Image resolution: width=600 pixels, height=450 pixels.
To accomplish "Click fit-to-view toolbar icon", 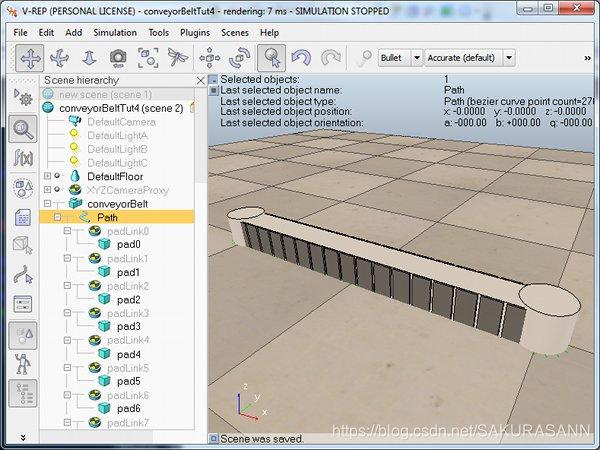I will pyautogui.click(x=148, y=58).
